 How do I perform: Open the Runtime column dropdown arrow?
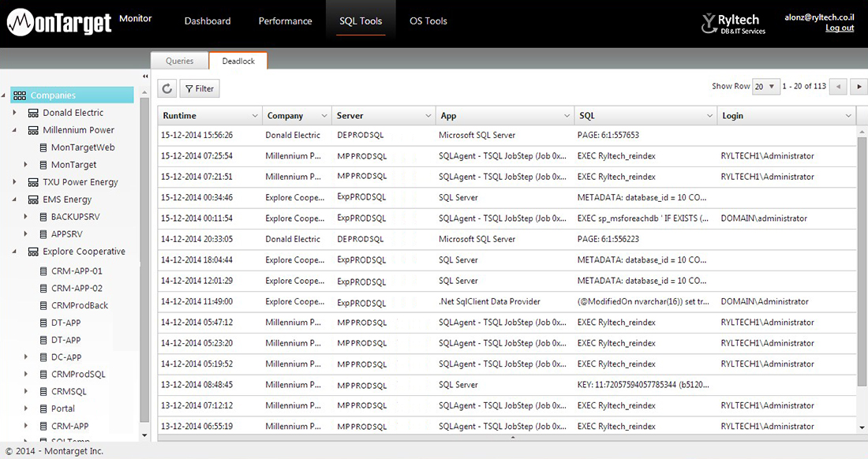point(255,116)
